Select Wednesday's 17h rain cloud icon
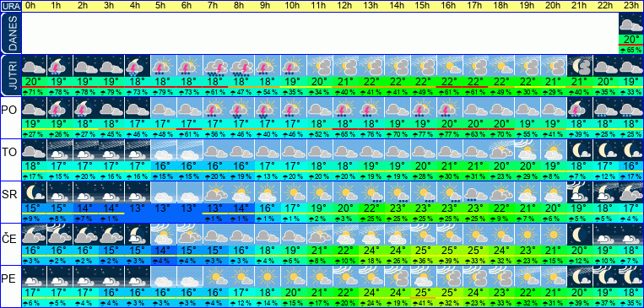 475,192
